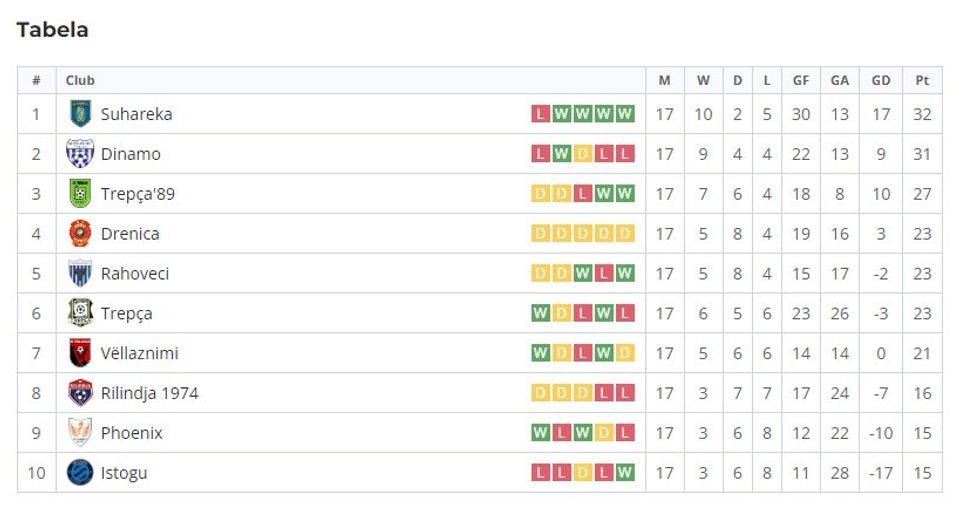This screenshot has width=980, height=515.
Task: Click Istogu's green W form badge
Action: pos(625,473)
